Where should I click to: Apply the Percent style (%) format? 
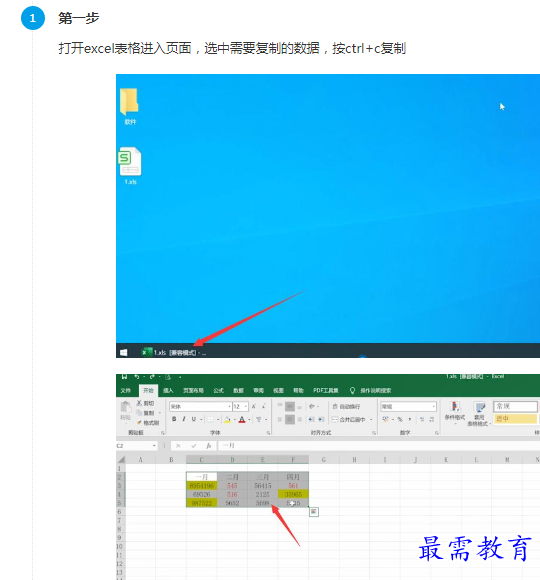pos(400,419)
